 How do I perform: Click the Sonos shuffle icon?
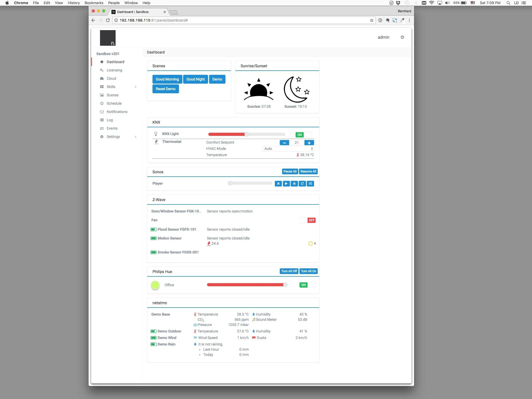point(310,184)
